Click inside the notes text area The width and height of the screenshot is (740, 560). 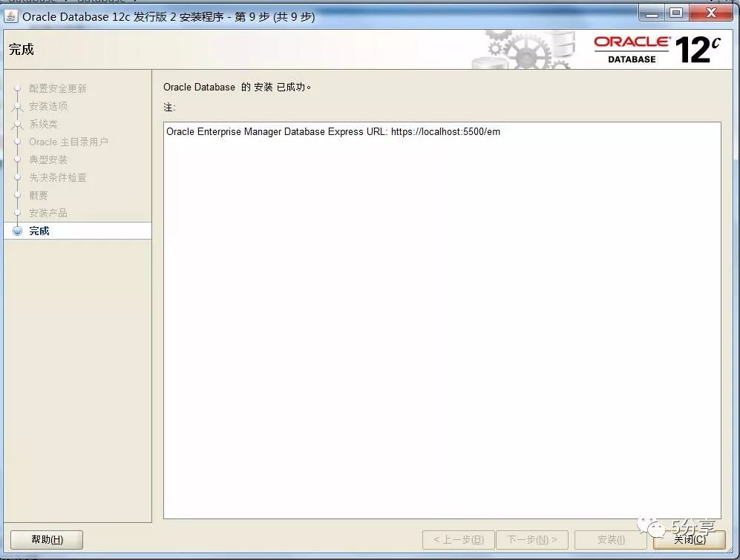(442, 321)
